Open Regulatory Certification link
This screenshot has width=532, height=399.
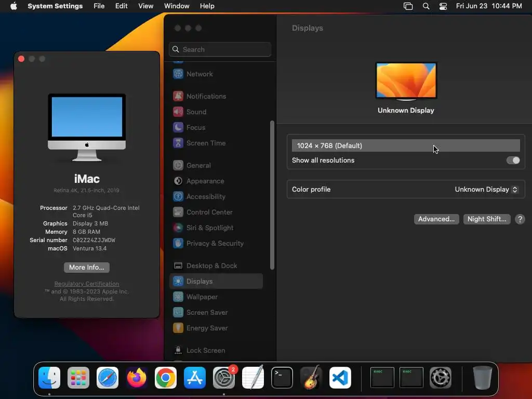click(x=87, y=284)
